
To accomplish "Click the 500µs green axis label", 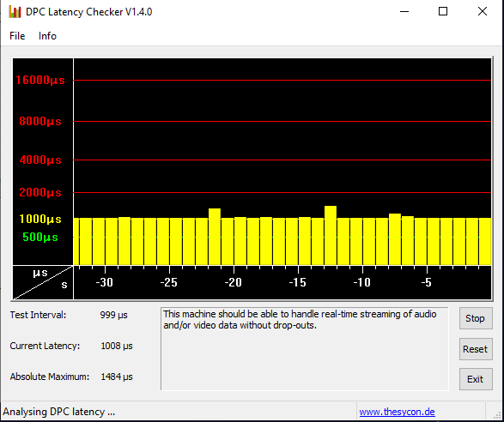I will coord(40,237).
